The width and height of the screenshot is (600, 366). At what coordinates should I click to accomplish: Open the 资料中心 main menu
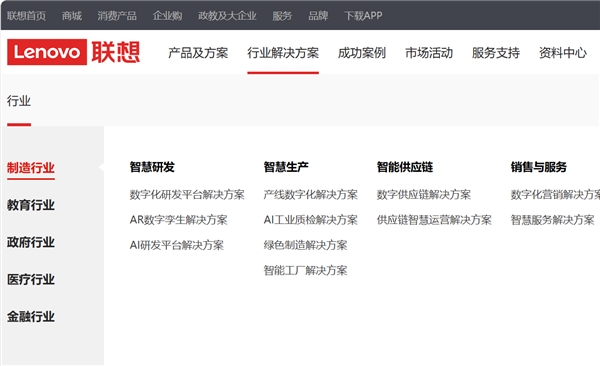tap(562, 53)
